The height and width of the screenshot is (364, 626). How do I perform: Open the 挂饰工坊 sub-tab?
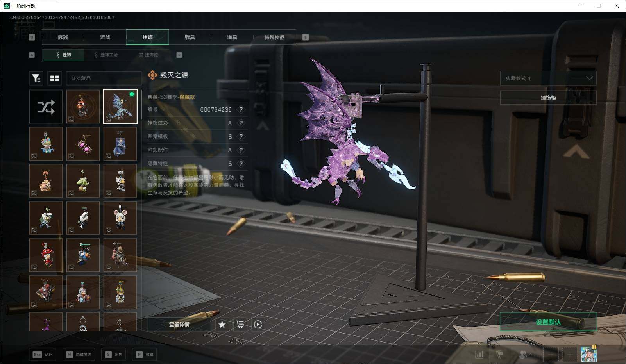click(x=106, y=55)
